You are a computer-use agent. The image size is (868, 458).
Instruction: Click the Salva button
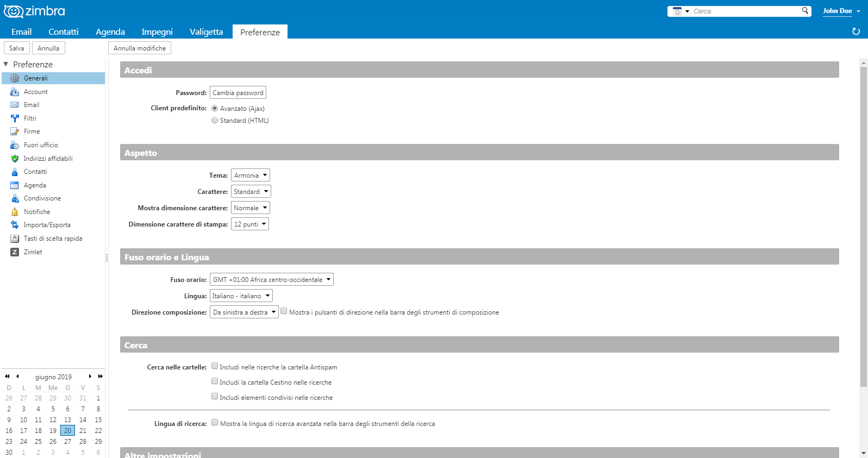pyautogui.click(x=17, y=48)
